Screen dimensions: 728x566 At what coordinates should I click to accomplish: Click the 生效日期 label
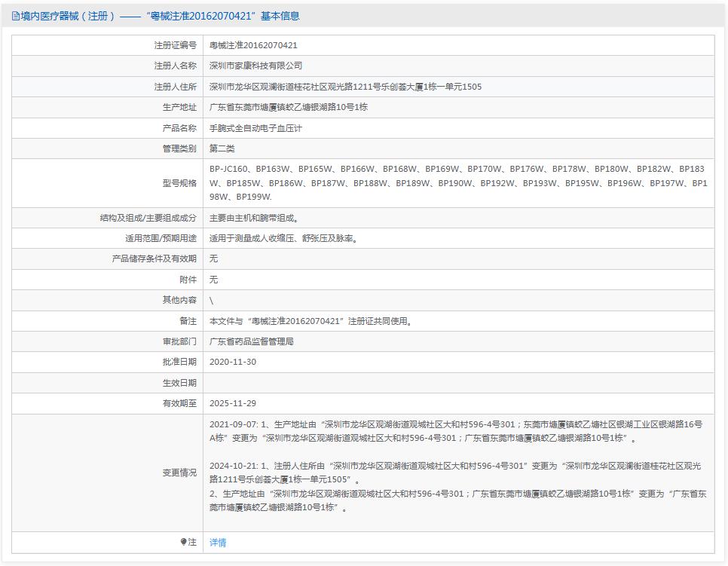click(179, 383)
